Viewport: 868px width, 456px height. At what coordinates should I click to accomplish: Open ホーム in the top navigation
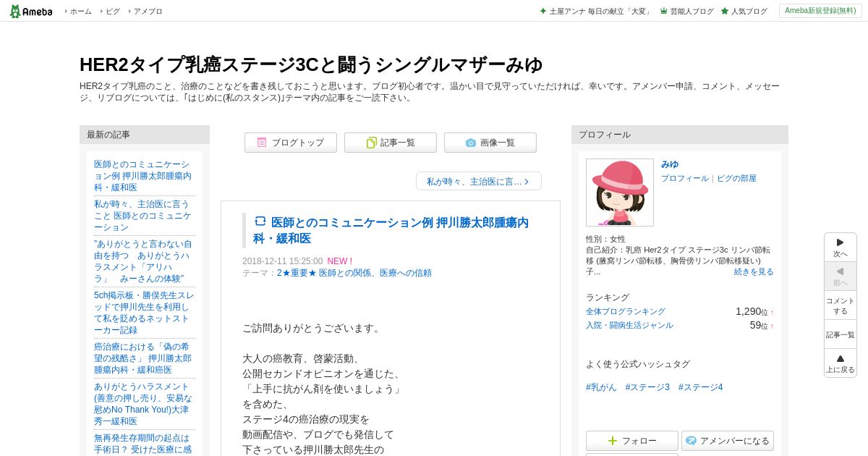[x=80, y=11]
